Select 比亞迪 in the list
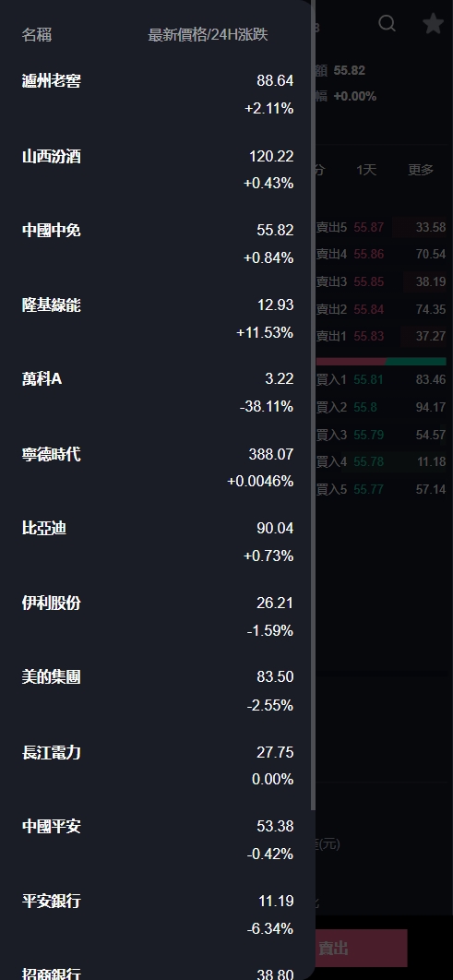The image size is (453, 980). click(158, 542)
